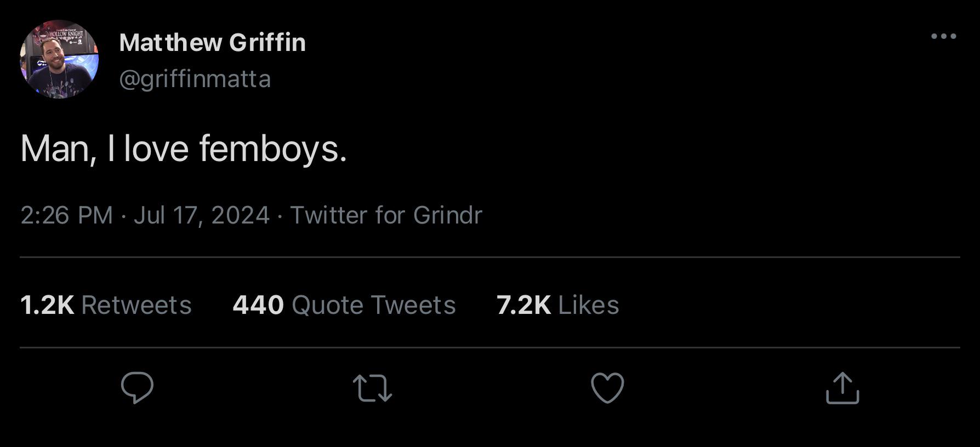Click the Jul 17, 2024 date

click(202, 215)
